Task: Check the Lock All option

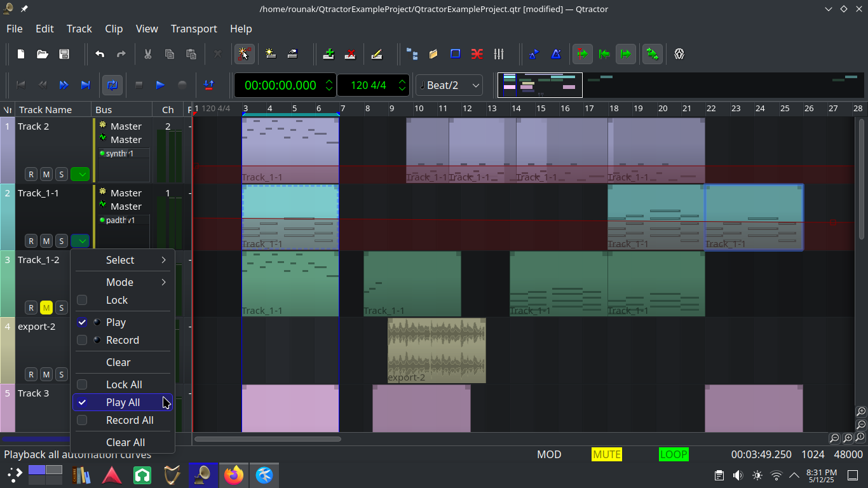Action: [82, 384]
